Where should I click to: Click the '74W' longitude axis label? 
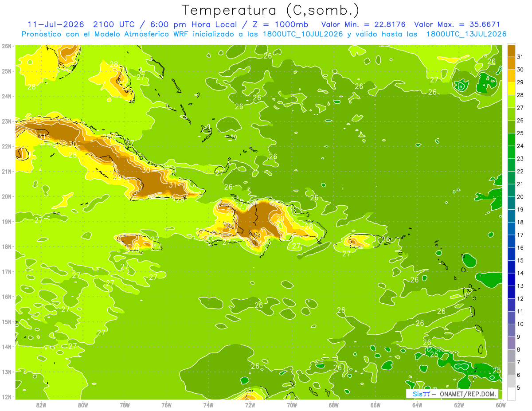[208, 405]
